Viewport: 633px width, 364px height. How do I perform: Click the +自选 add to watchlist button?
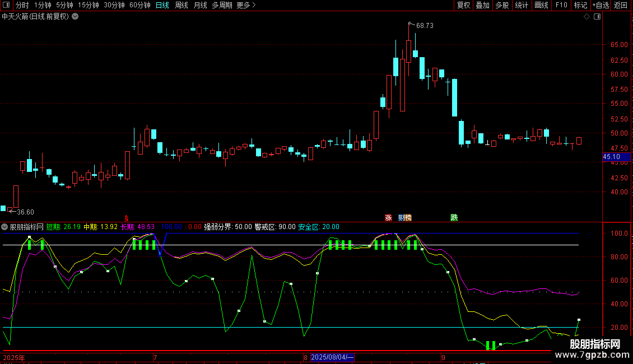601,6
